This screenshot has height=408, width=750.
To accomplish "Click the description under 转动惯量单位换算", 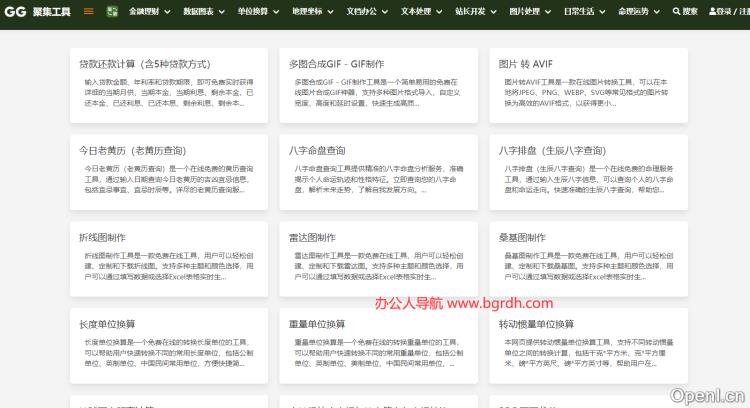I will [x=589, y=353].
